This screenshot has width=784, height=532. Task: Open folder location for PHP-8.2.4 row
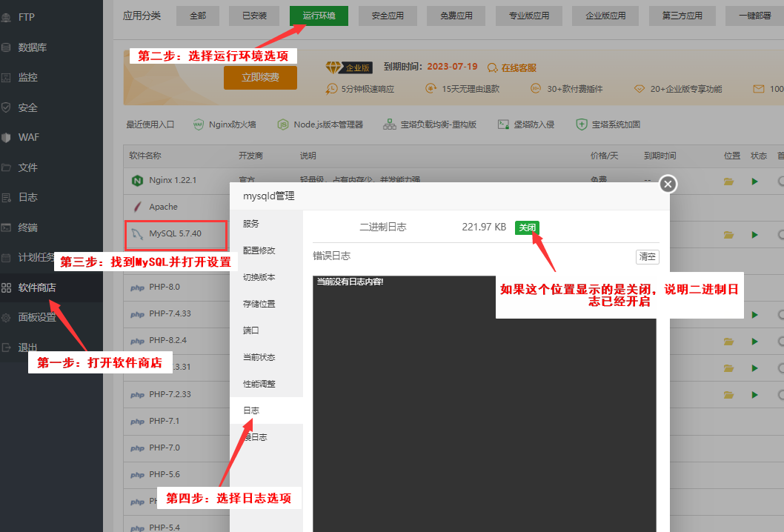(x=729, y=342)
